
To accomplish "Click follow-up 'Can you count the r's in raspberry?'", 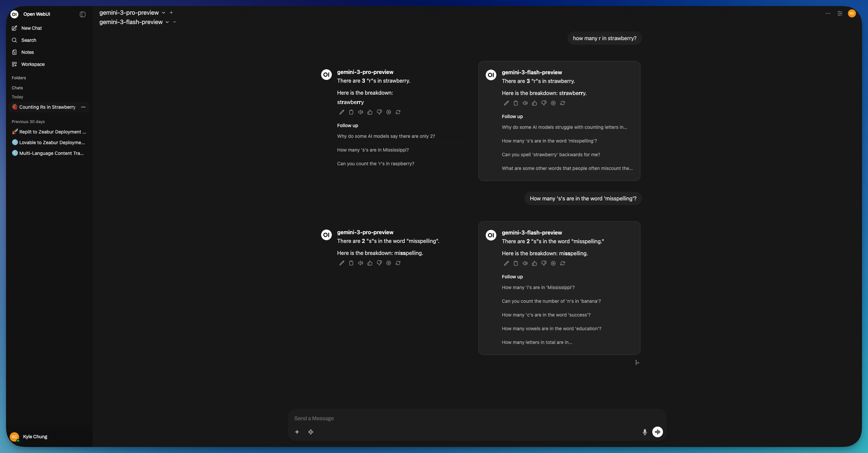I will (x=375, y=164).
